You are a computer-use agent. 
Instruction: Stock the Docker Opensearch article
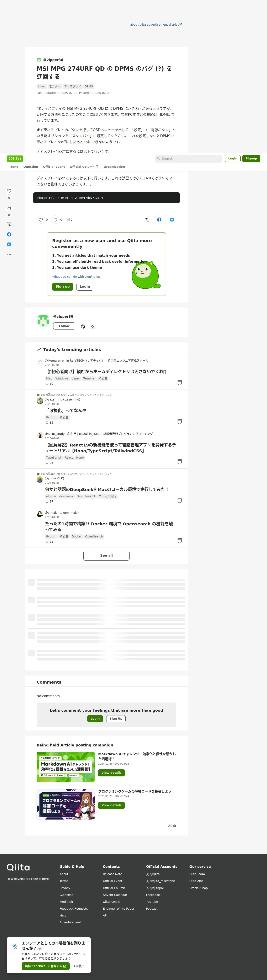tap(180, 541)
